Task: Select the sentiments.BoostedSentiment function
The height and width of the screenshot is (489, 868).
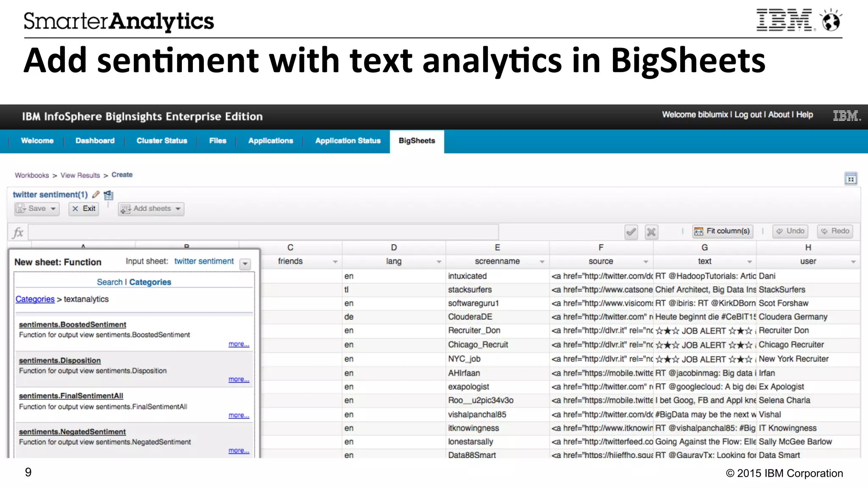Action: click(72, 324)
